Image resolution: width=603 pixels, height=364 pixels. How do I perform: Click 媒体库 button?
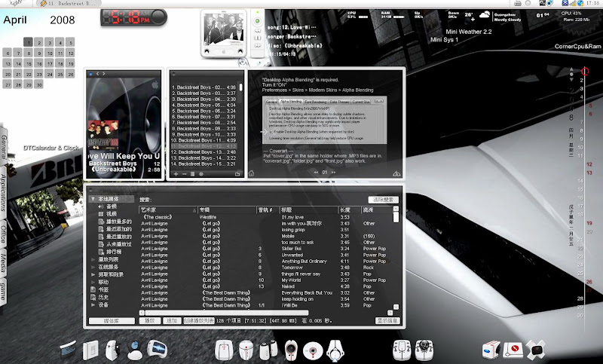pyautogui.click(x=112, y=320)
